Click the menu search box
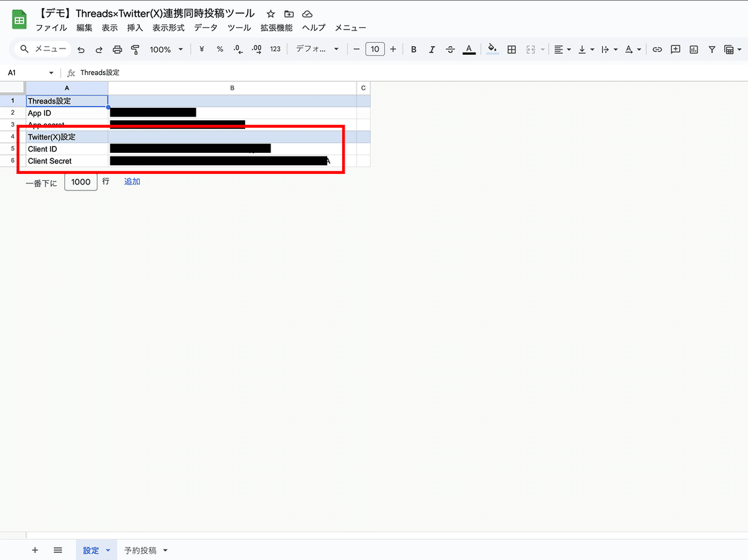This screenshot has height=560, width=748. [x=43, y=49]
